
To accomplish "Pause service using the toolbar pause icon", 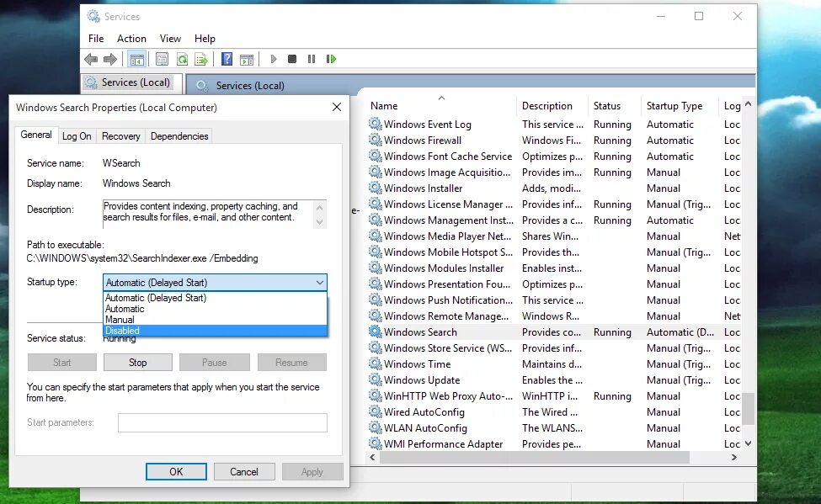I will pyautogui.click(x=312, y=59).
